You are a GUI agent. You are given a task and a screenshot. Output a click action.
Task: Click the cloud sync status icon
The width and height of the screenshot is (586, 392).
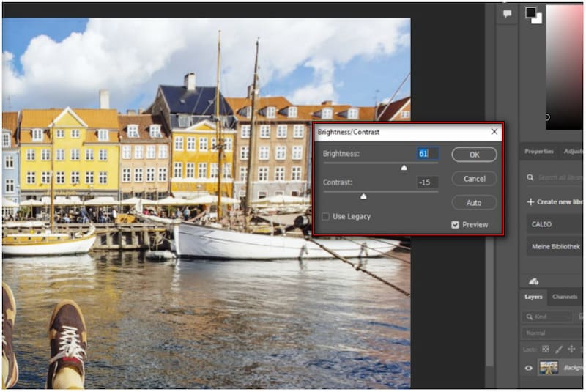click(534, 281)
